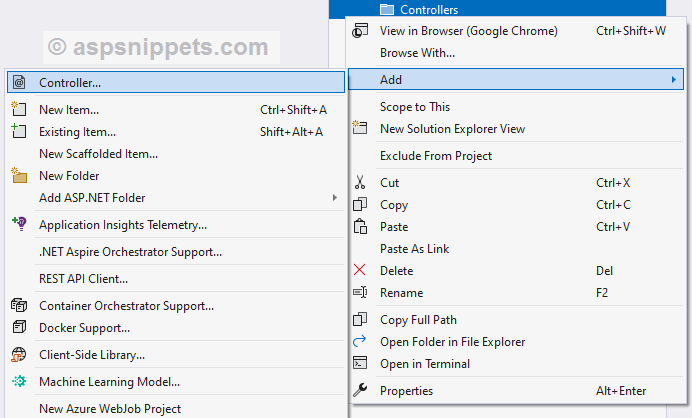The width and height of the screenshot is (692, 418).
Task: Select Copy Full Path entry
Action: tap(515, 320)
